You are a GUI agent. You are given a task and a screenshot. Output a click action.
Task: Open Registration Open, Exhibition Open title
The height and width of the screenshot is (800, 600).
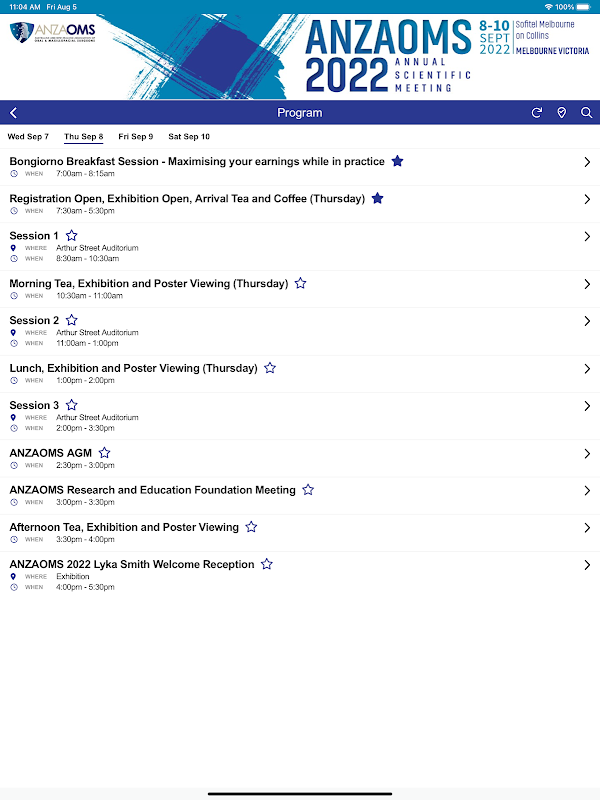pos(187,198)
